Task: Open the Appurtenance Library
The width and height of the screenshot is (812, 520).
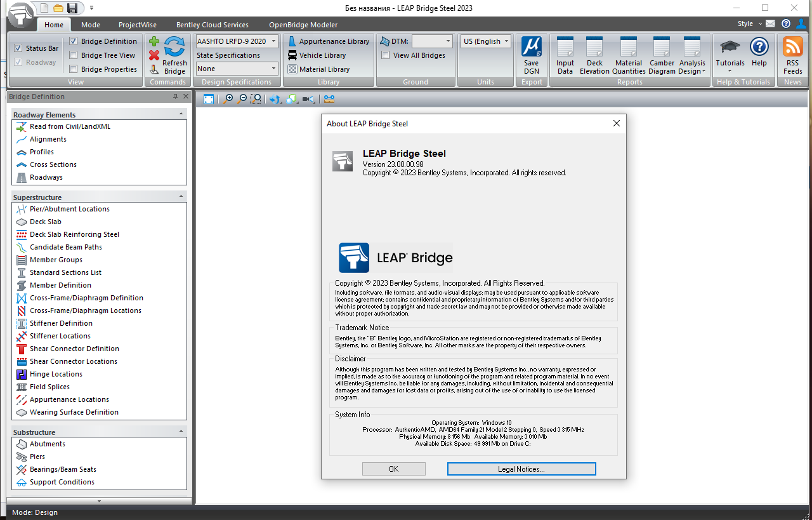Action: (329, 41)
